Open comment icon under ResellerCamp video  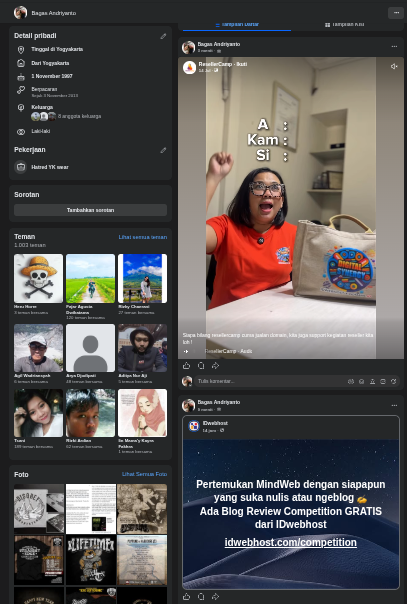pyautogui.click(x=201, y=366)
